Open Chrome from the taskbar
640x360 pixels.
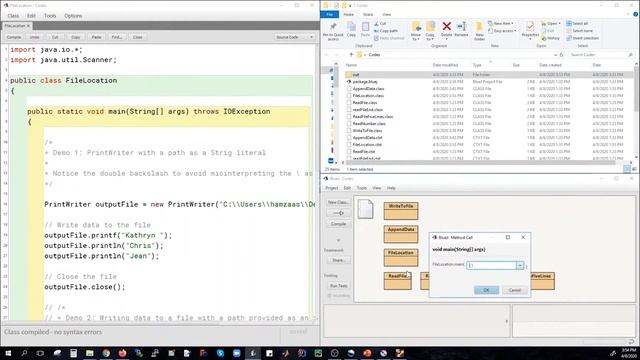point(106,353)
